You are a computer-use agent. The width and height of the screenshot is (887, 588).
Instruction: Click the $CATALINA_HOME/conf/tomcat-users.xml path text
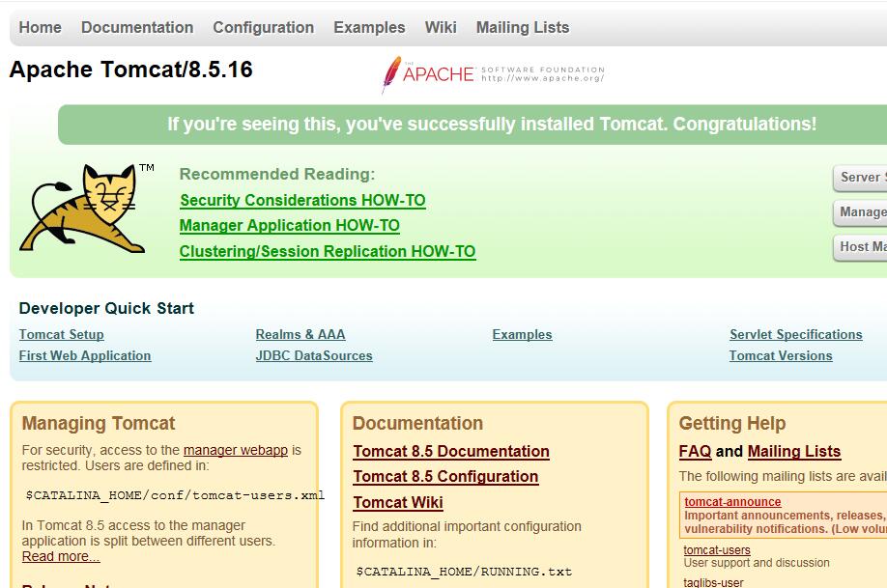(x=175, y=495)
